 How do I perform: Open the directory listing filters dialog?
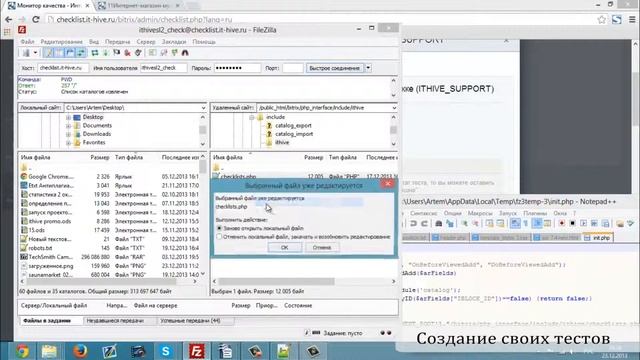[152, 53]
